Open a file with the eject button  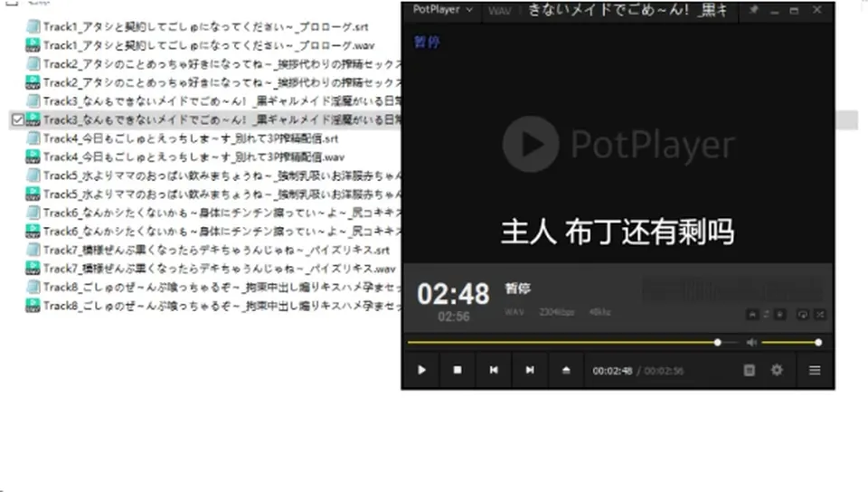coord(566,370)
